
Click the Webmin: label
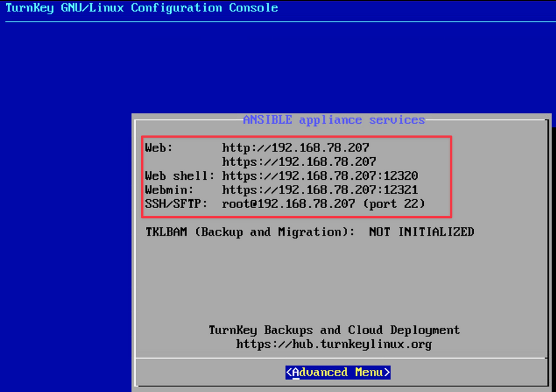pos(169,190)
